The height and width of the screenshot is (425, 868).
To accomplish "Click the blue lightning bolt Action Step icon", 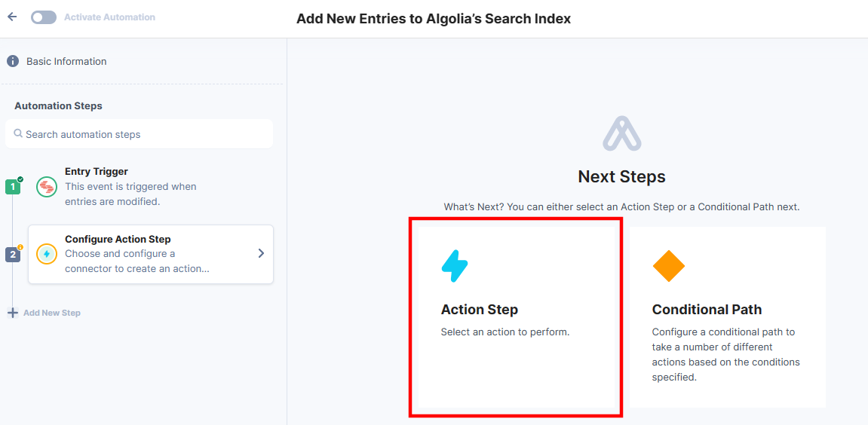I will [455, 266].
